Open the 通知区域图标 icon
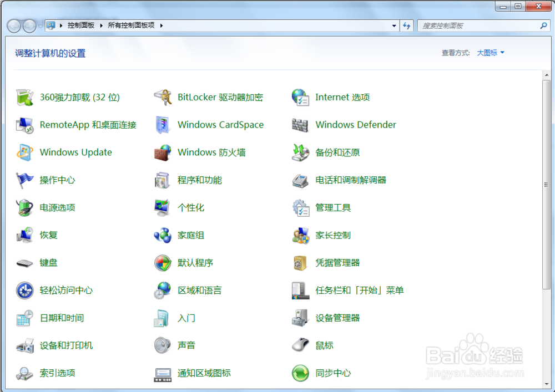Screen dimensions: 555x392 [163, 374]
